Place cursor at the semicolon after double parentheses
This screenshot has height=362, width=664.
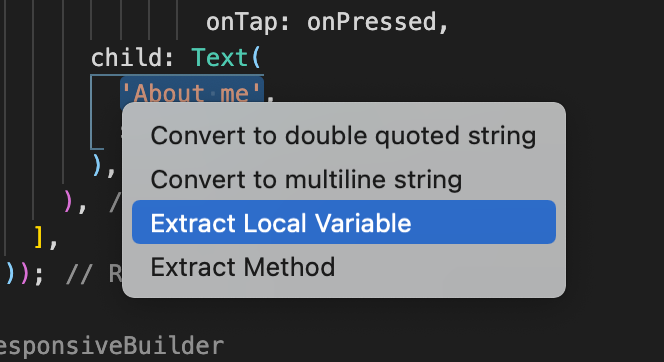click(x=39, y=276)
